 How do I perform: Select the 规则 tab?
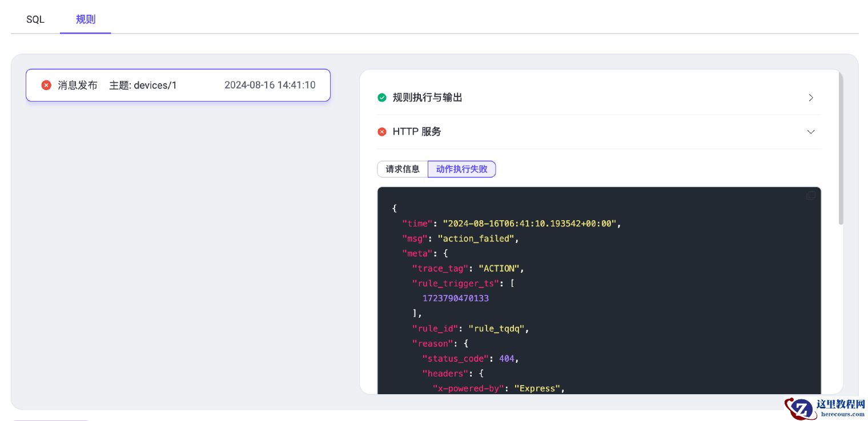click(86, 19)
